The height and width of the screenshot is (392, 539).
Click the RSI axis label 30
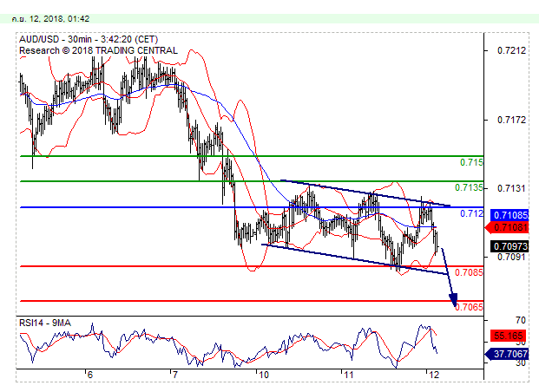pyautogui.click(x=521, y=363)
